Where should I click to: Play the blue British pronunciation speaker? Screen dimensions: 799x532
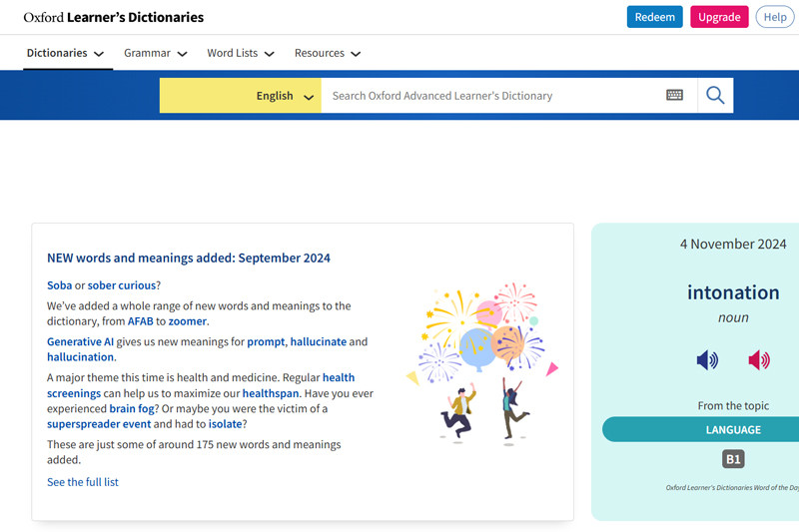click(707, 360)
